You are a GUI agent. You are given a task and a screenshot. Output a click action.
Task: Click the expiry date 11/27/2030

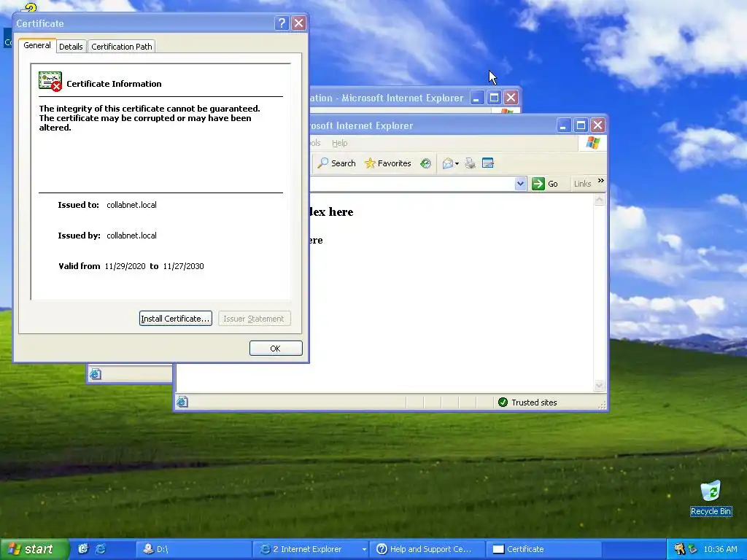(183, 266)
